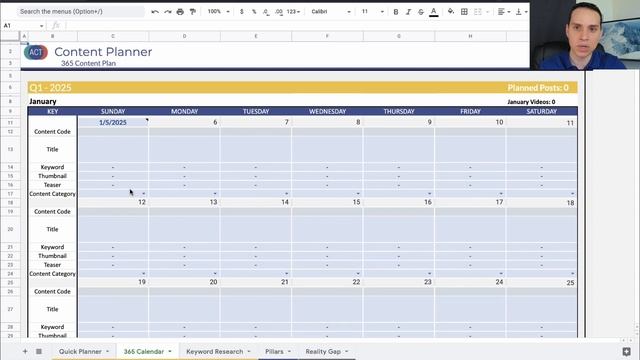The image size is (640, 360).
Task: Click the Search the menus field
Action: coord(80,11)
